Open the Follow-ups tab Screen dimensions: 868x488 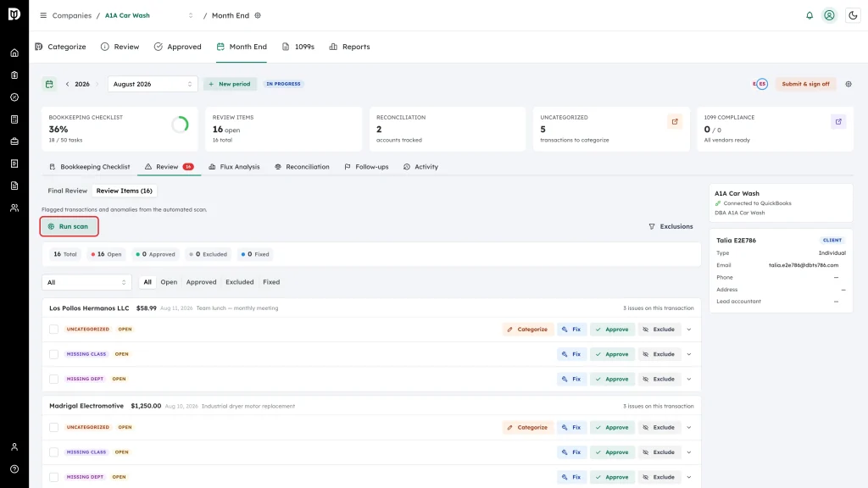click(x=366, y=167)
